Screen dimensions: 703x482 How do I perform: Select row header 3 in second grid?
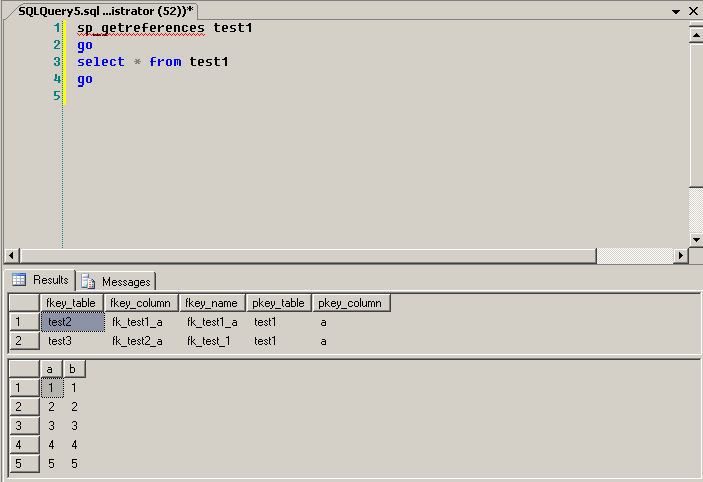point(24,426)
